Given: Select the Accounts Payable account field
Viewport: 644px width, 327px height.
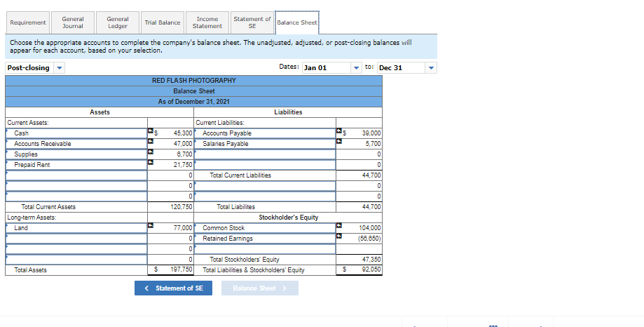Looking at the screenshot, I should coord(265,133).
